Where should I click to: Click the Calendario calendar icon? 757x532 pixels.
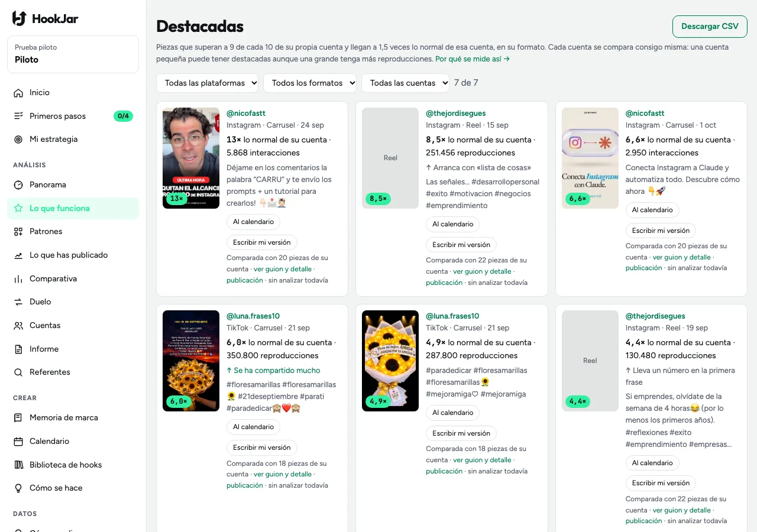tap(18, 442)
